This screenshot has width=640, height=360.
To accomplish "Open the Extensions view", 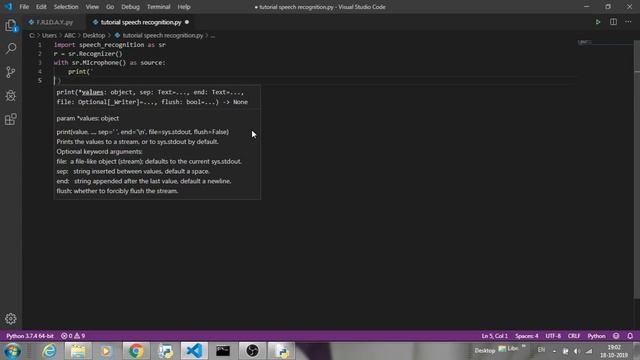I will click(x=11, y=119).
